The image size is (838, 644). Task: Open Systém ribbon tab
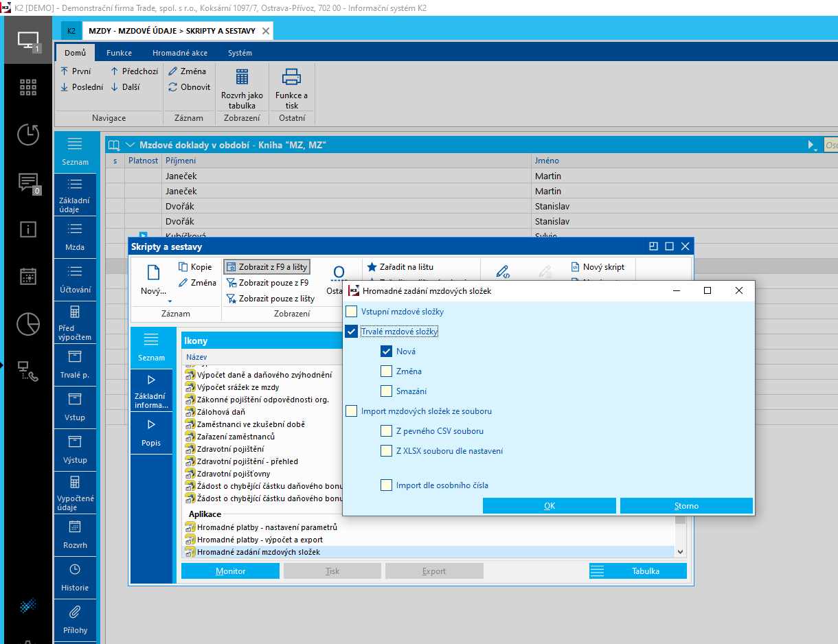click(240, 53)
